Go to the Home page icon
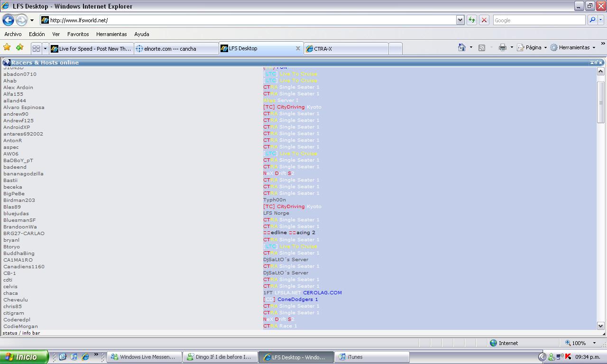Viewport: 607px width, 364px height. (x=462, y=47)
